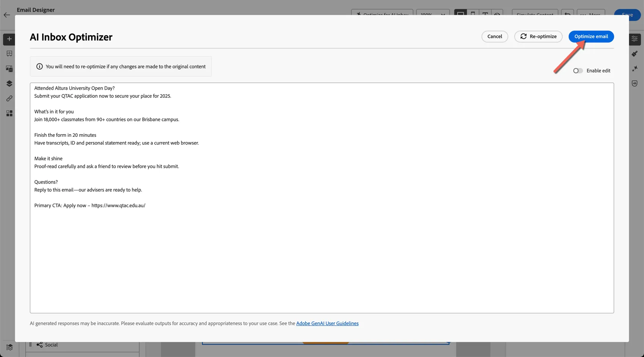Click the 'Finish the form in 20 minutes' line

coord(65,135)
